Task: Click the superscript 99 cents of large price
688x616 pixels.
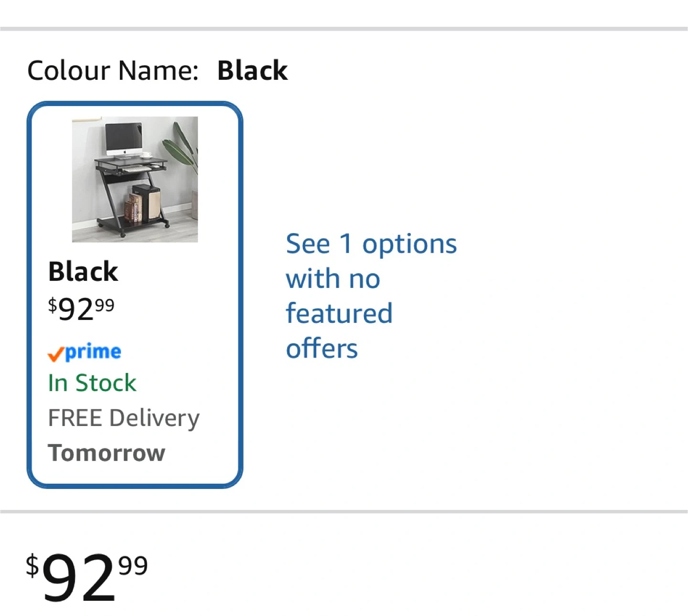Action: point(133,566)
